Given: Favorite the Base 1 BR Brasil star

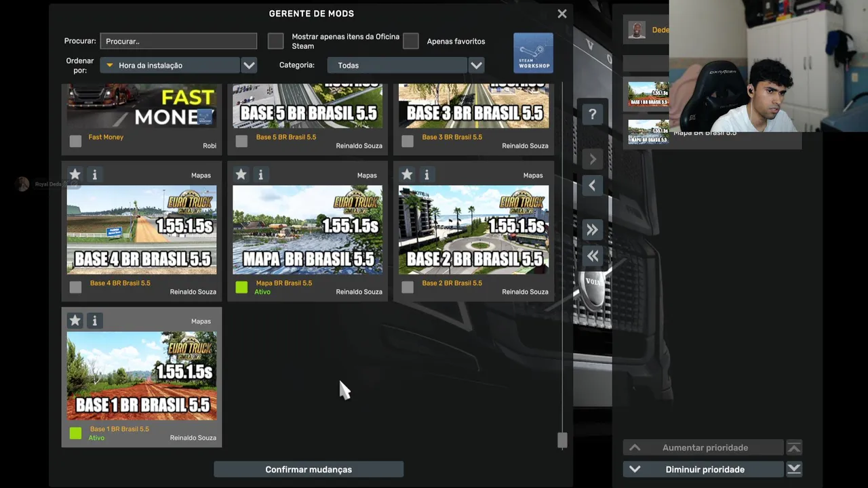Looking at the screenshot, I should [x=75, y=321].
